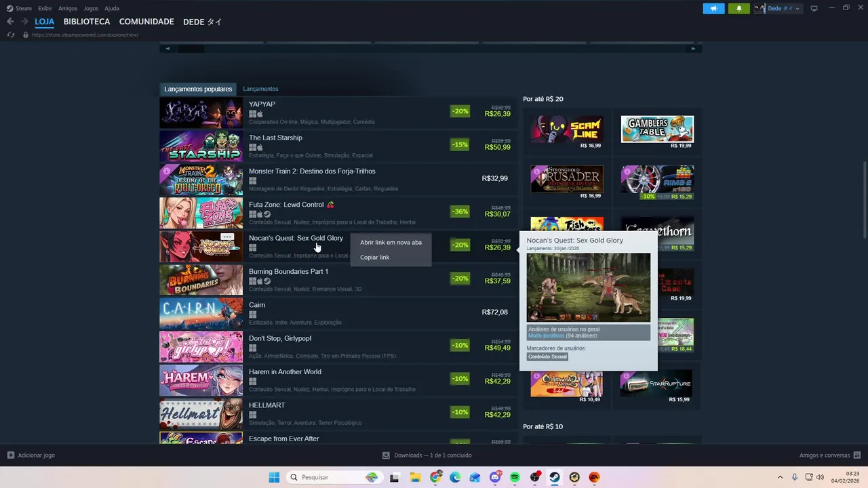Click the system tray microphone icon
Image resolution: width=868 pixels, height=488 pixels.
794,477
